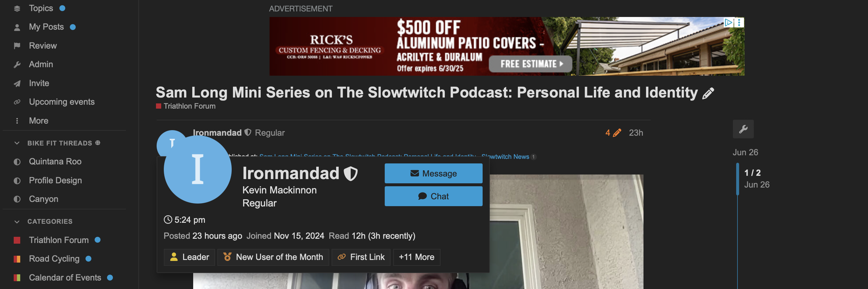Click the Upcoming events link icon

tap(17, 102)
